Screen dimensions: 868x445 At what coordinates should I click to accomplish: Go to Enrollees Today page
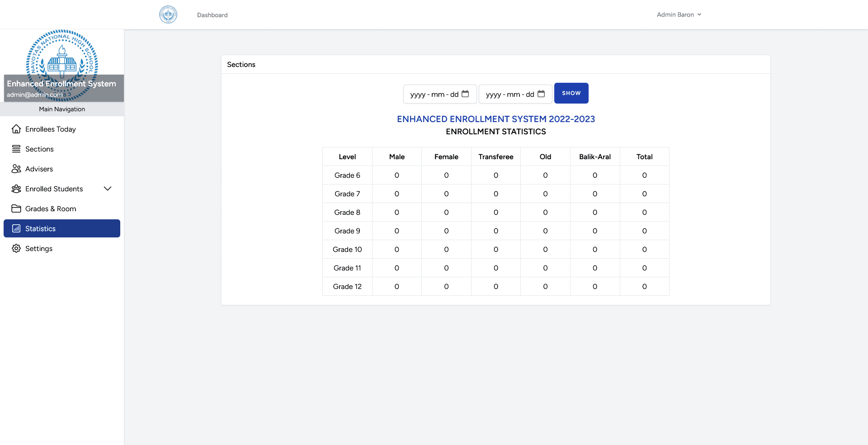(x=51, y=129)
